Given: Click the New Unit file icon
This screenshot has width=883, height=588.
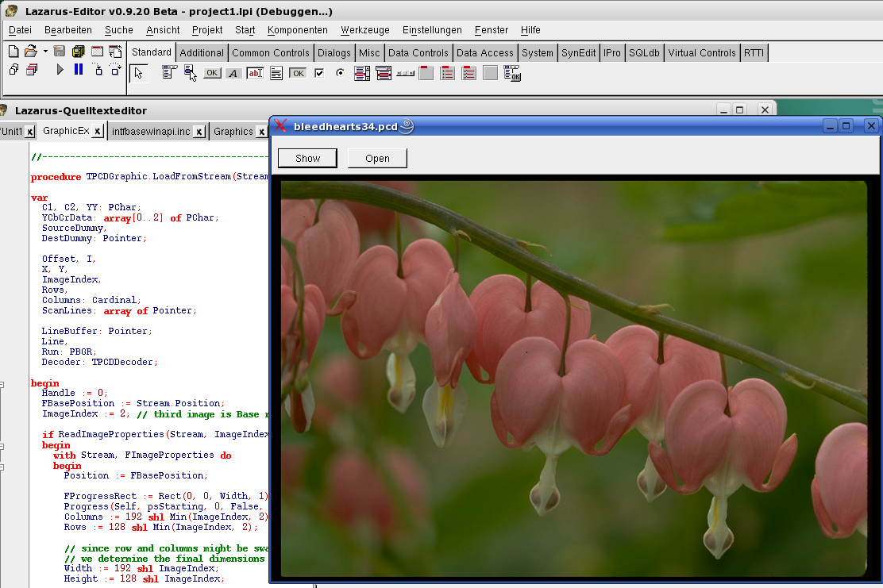Looking at the screenshot, I should 13,52.
